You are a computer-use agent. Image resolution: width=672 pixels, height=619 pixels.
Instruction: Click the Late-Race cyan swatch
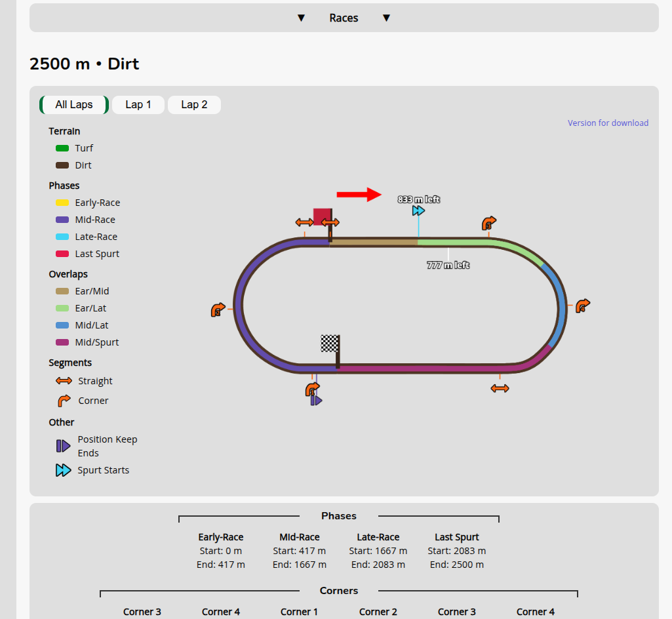coord(62,237)
